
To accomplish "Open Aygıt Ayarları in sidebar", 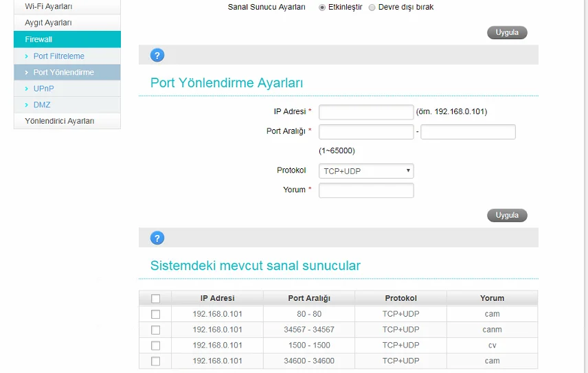I will [x=48, y=23].
